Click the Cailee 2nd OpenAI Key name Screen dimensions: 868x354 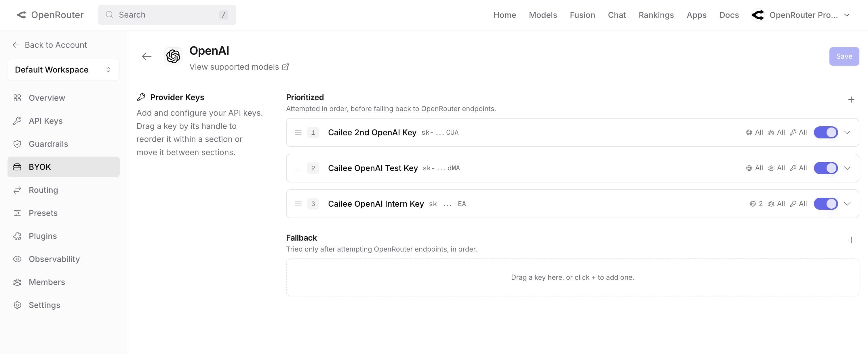click(372, 132)
